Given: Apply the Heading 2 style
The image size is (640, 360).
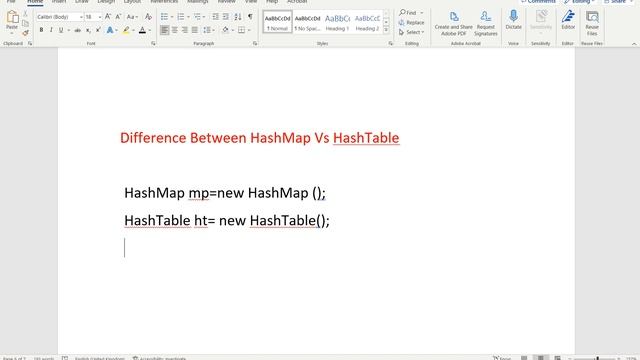Looking at the screenshot, I should [x=367, y=22].
